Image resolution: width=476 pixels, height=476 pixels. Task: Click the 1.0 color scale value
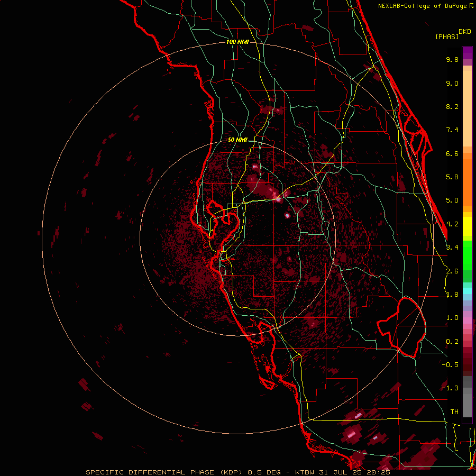point(452,318)
